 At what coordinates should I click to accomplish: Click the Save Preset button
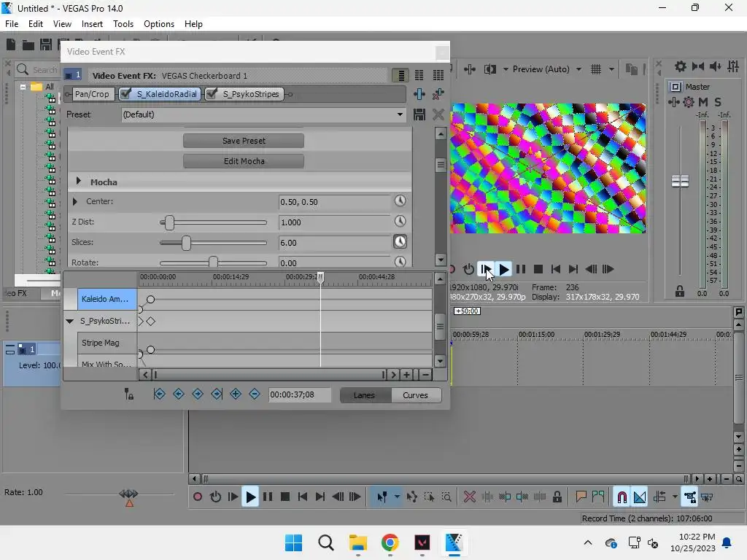point(244,141)
